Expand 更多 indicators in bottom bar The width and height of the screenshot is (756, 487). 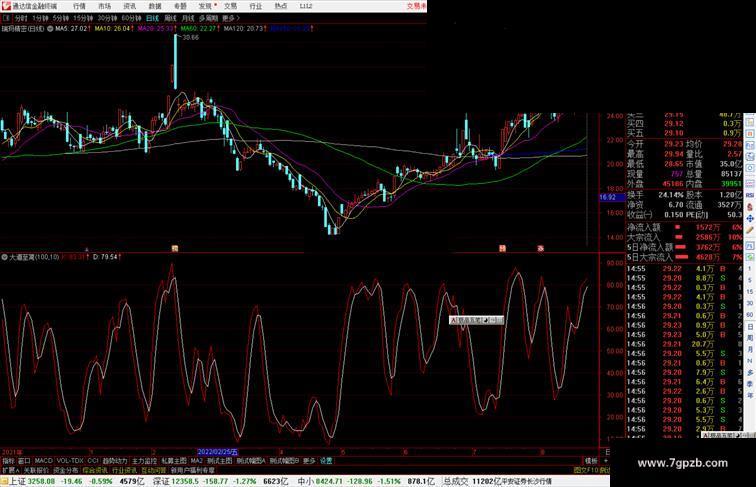point(309,461)
